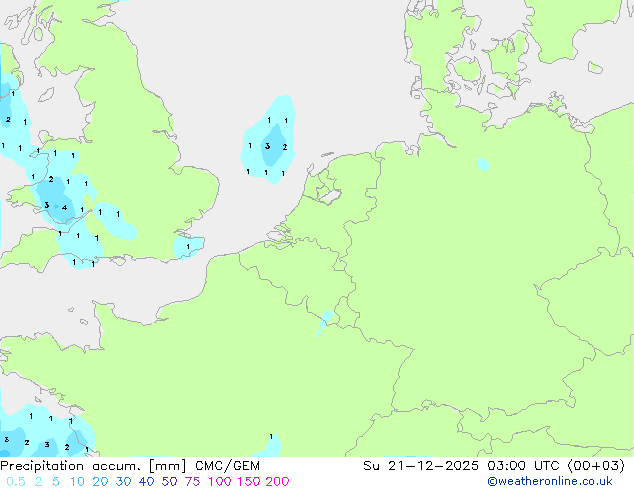Click the 'Su 21-12-2025' date text
The height and width of the screenshot is (490, 634).
click(x=421, y=466)
